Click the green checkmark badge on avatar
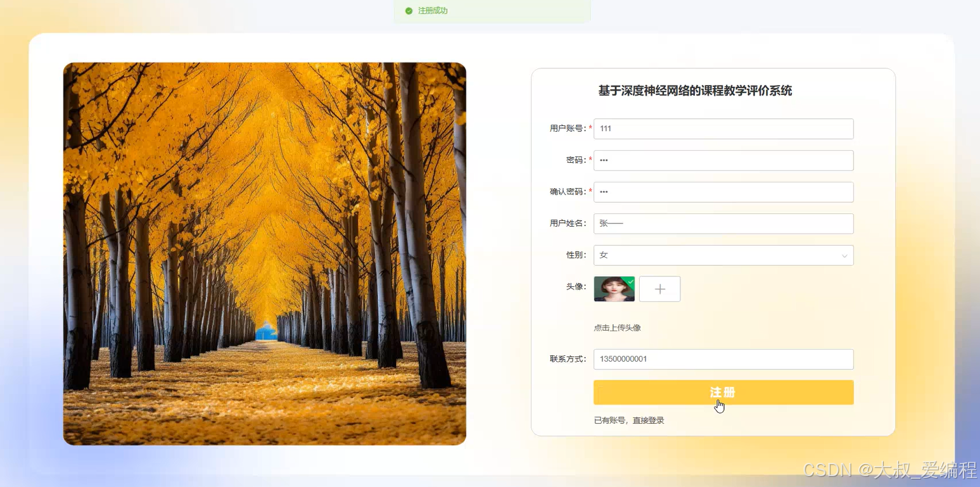Image resolution: width=980 pixels, height=487 pixels. pyautogui.click(x=630, y=281)
